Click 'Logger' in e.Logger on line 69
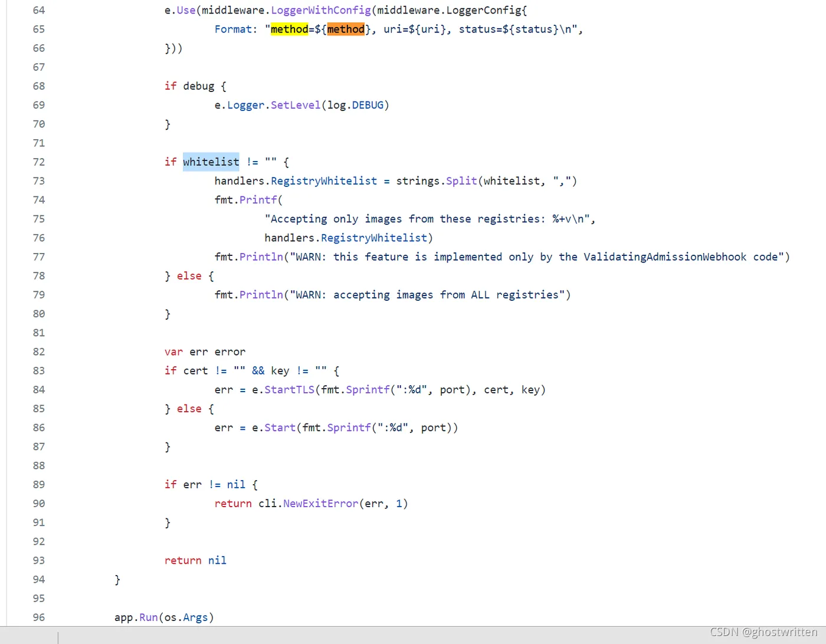Image resolution: width=826 pixels, height=644 pixels. point(245,105)
